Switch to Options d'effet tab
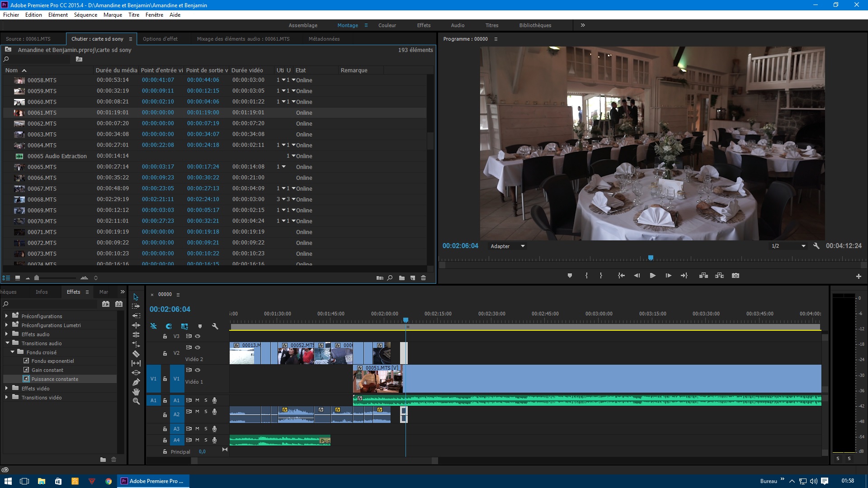The image size is (868, 488). coord(160,39)
